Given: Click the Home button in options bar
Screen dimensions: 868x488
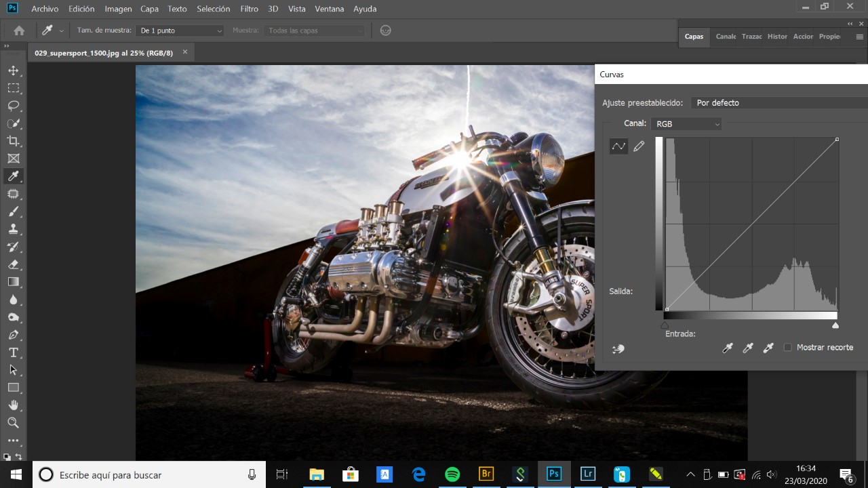Looking at the screenshot, I should pos(19,30).
